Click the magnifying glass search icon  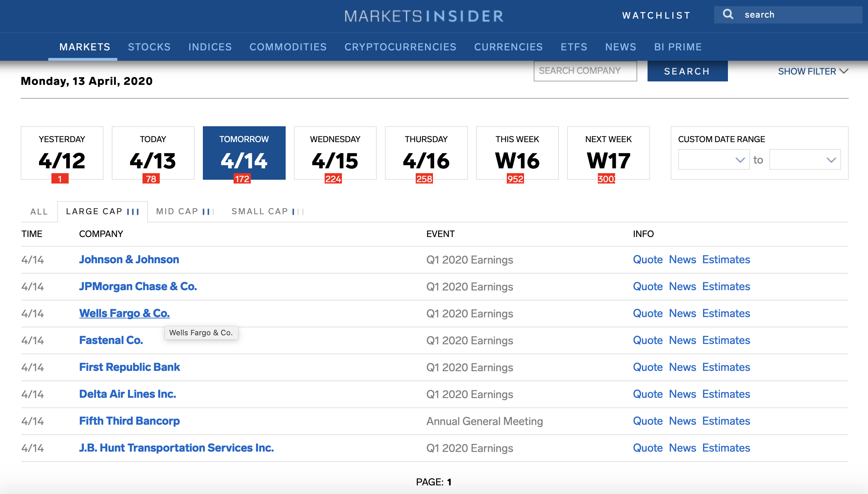[728, 14]
